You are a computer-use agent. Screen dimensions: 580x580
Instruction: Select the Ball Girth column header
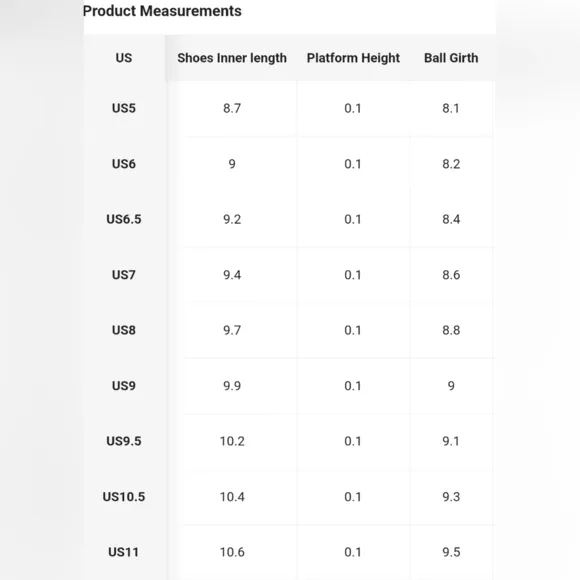tap(451, 58)
